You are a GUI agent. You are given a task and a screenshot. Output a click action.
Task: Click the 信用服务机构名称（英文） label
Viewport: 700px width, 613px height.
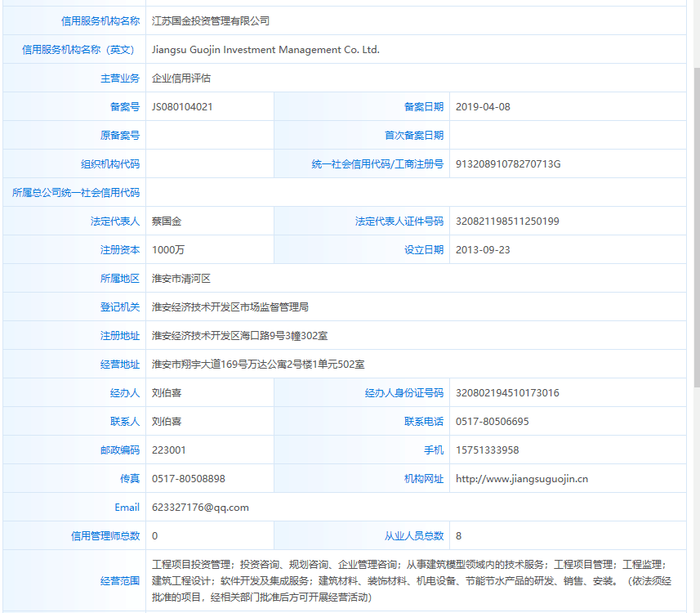coord(78,50)
